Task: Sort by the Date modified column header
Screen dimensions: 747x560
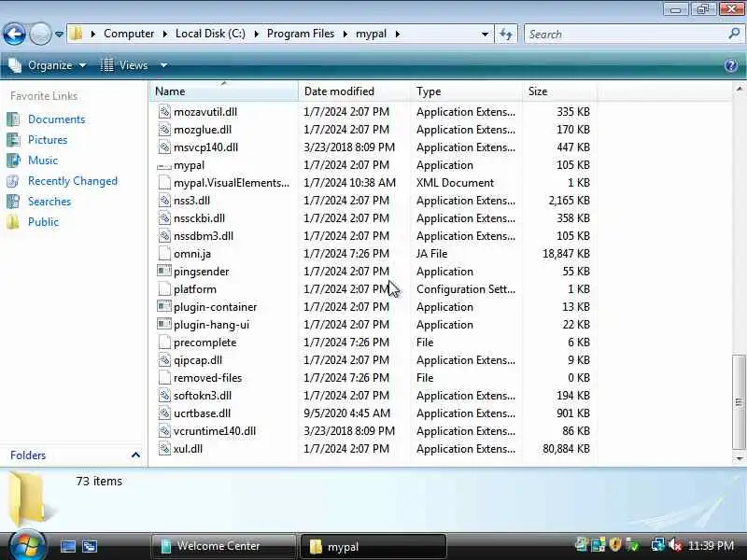Action: tap(354, 91)
